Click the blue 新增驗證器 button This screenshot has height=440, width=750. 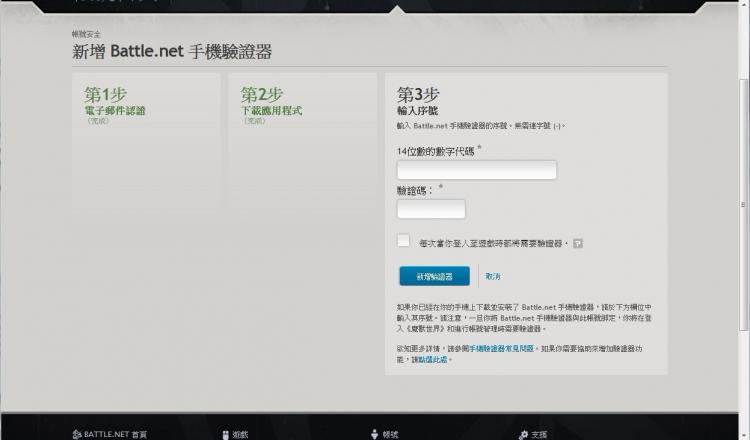pos(434,276)
